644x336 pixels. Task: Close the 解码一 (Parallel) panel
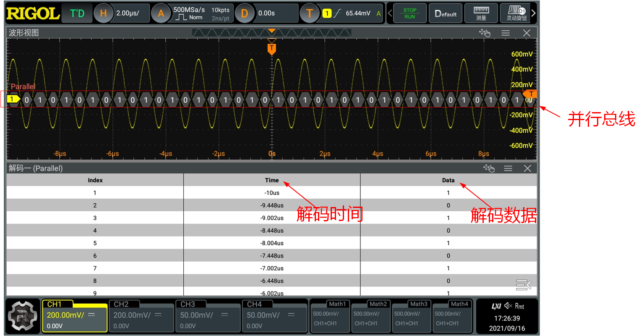527,168
